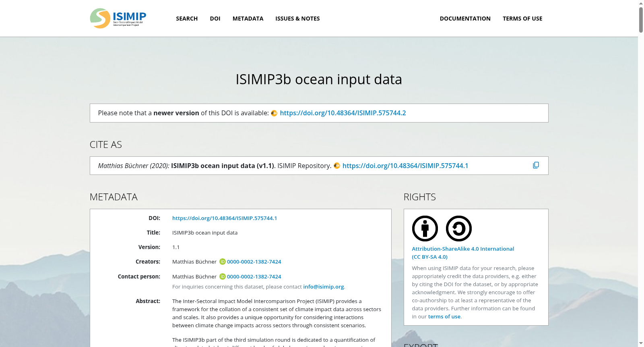Image resolution: width=644 pixels, height=347 pixels.
Task: Click the ORCID icon next to Creators
Action: [x=222, y=262]
